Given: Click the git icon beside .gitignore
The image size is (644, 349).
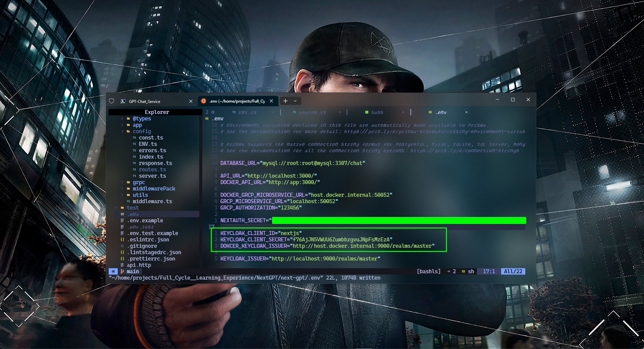Looking at the screenshot, I should [x=122, y=246].
